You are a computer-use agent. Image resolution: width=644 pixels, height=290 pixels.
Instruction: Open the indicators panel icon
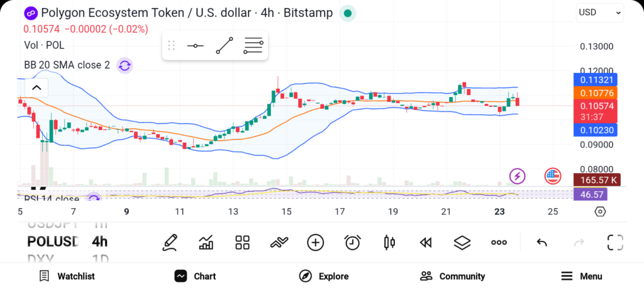[x=205, y=242]
